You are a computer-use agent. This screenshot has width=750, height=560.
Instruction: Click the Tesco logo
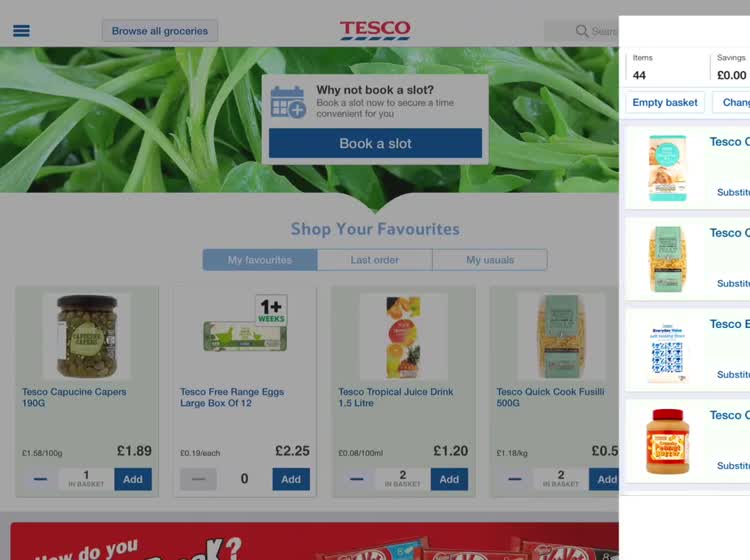[375, 30]
